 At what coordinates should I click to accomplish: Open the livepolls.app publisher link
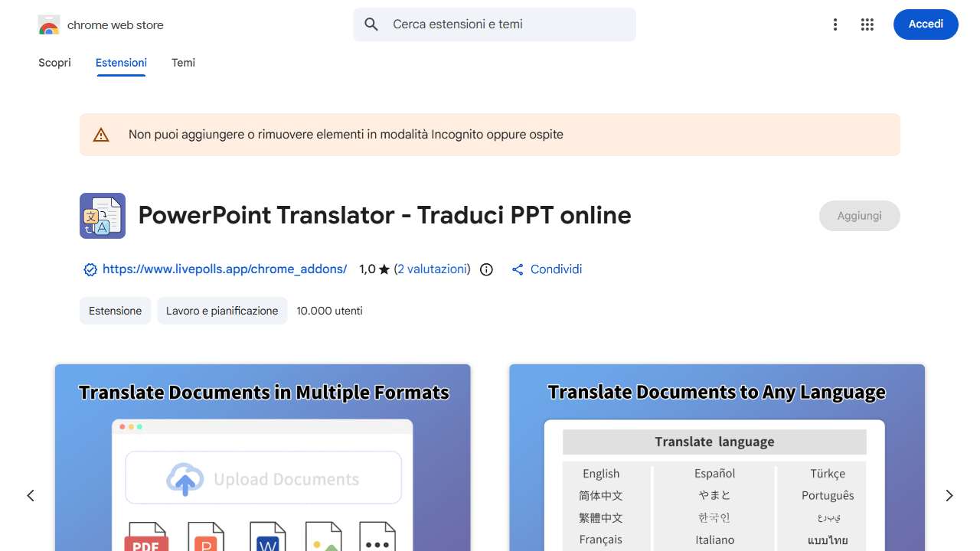point(224,269)
